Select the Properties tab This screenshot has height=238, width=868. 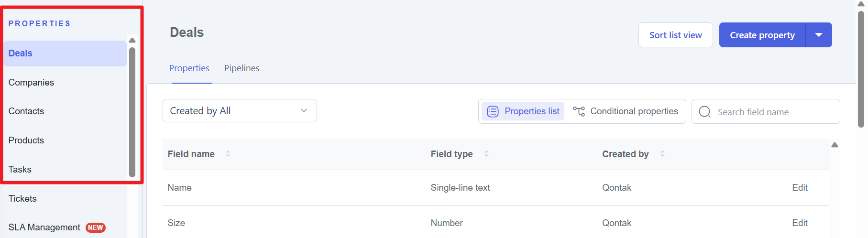pyautogui.click(x=189, y=68)
